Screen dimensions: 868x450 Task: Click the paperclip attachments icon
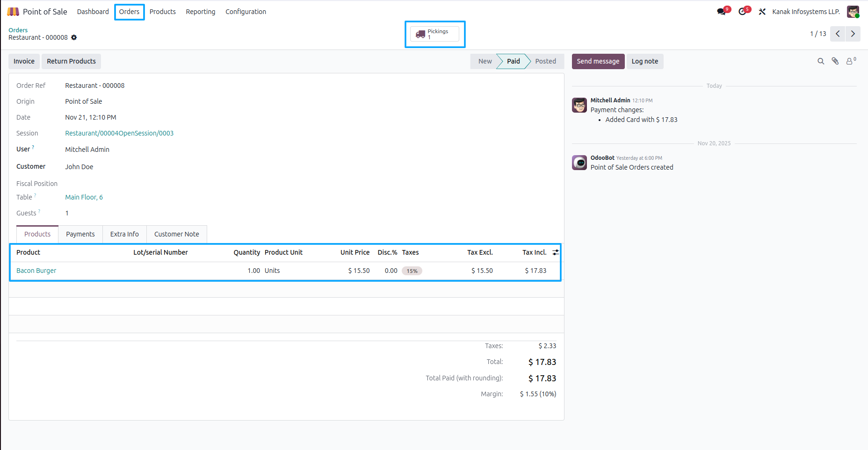[835, 61]
